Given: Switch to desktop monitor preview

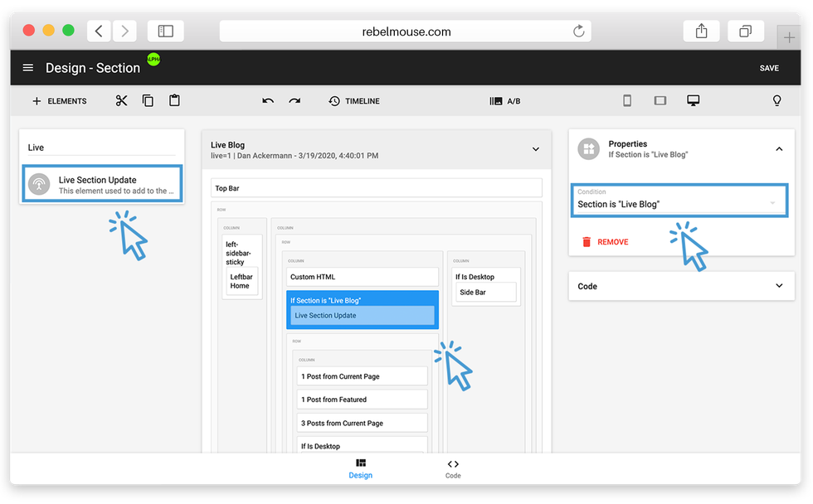Looking at the screenshot, I should click(694, 101).
